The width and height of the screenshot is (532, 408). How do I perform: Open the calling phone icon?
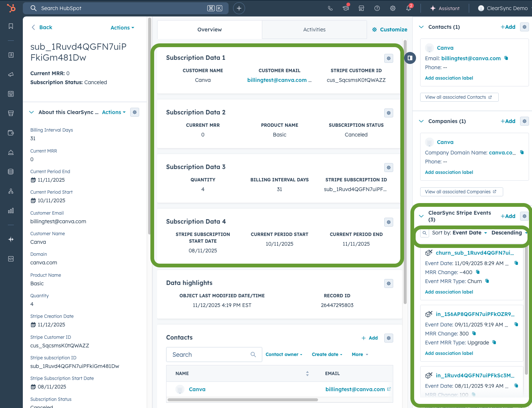(330, 8)
